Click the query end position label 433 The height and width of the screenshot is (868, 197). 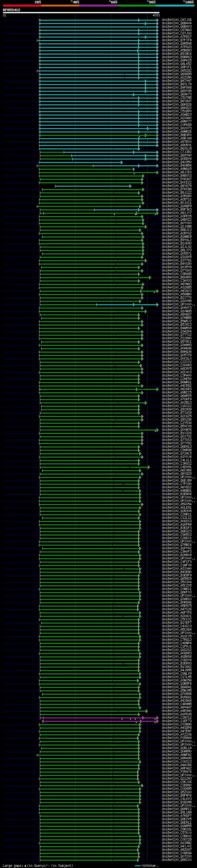(x=155, y=15)
